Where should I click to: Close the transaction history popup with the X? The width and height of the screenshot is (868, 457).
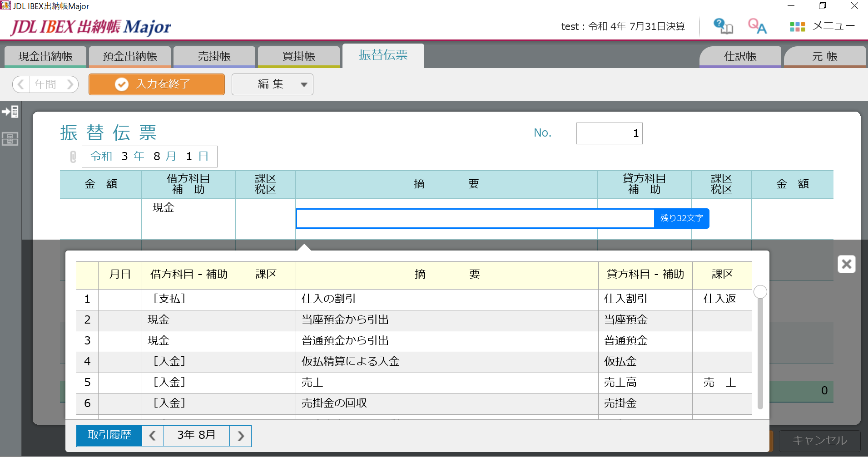point(846,264)
